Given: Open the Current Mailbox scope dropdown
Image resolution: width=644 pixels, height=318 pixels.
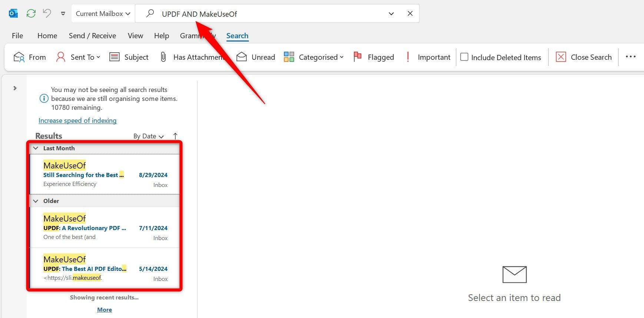Looking at the screenshot, I should coord(103,14).
